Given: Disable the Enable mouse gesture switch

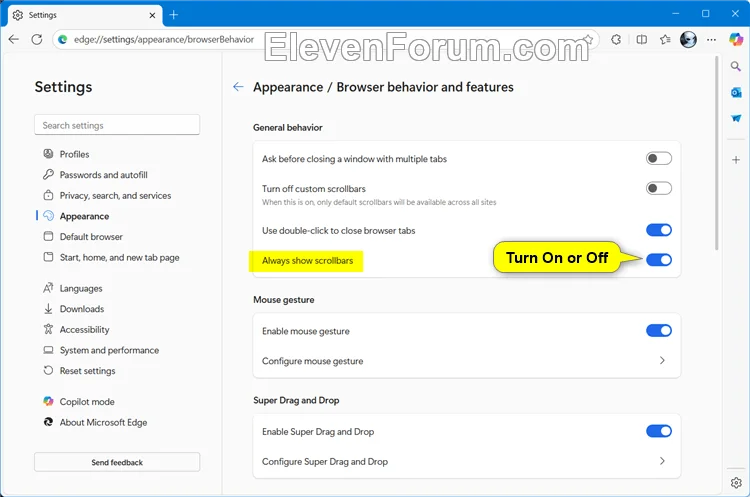Looking at the screenshot, I should (x=659, y=331).
